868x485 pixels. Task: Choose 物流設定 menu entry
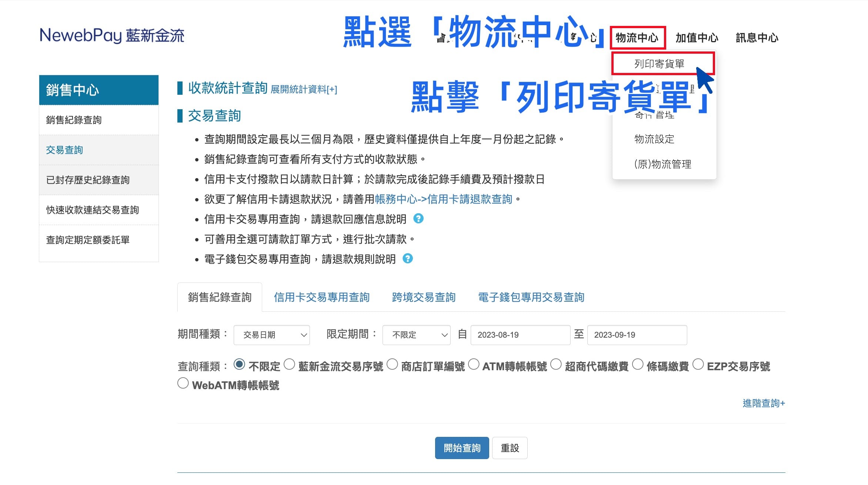[x=654, y=139]
